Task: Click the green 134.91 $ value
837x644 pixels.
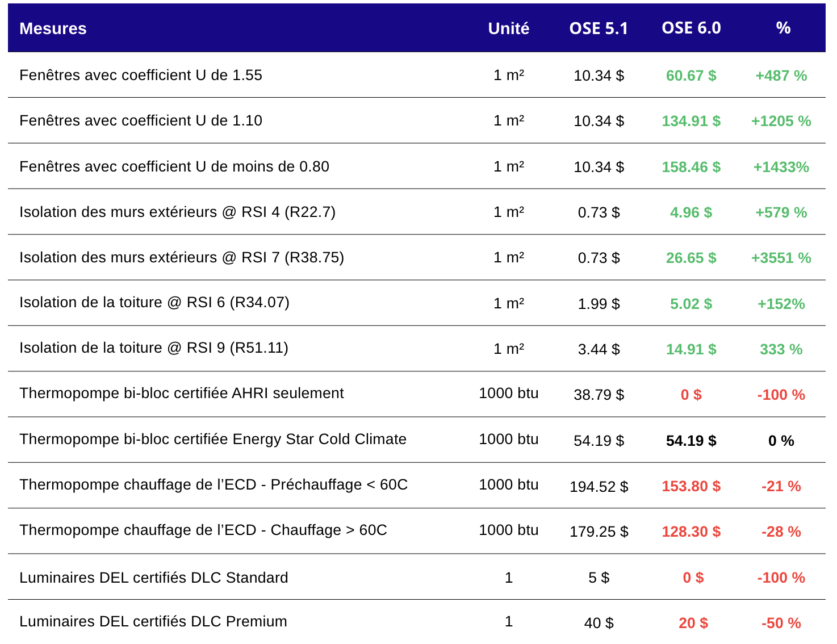Action: click(691, 121)
